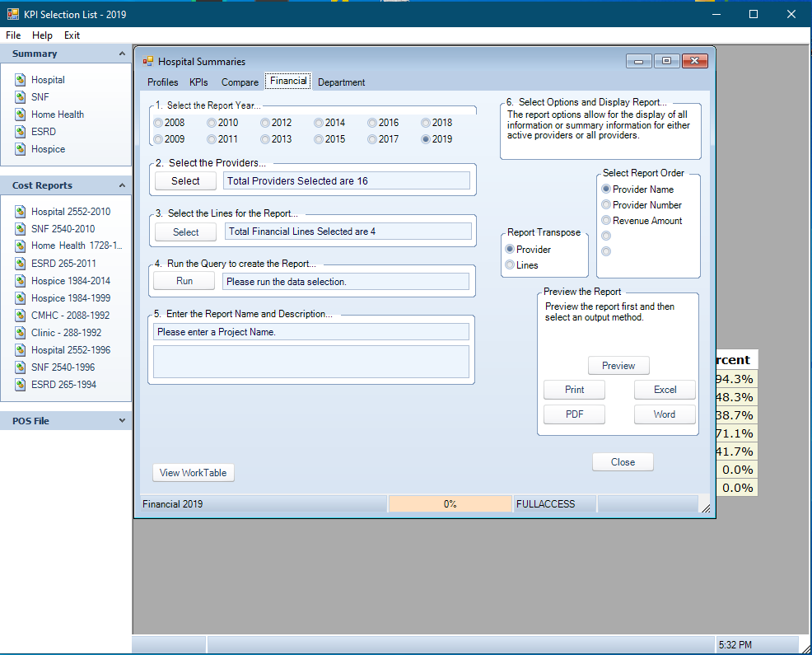The image size is (812, 655).
Task: Export the report to Excel
Action: point(665,389)
